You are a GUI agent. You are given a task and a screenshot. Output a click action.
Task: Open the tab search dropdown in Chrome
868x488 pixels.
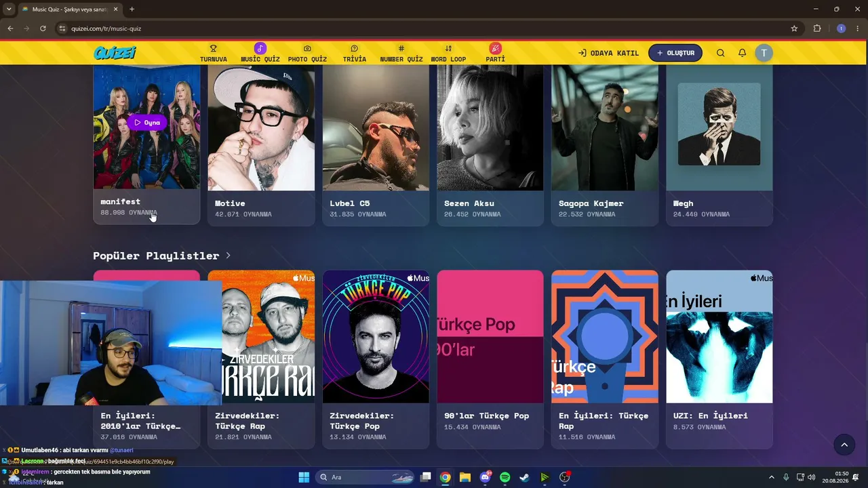tap(9, 9)
